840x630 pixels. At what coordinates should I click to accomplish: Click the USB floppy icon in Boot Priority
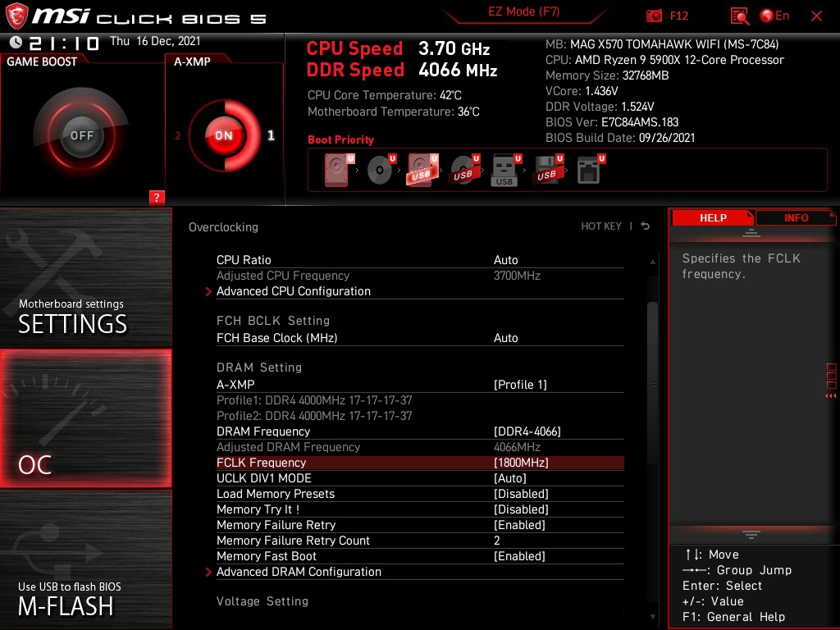tap(546, 170)
